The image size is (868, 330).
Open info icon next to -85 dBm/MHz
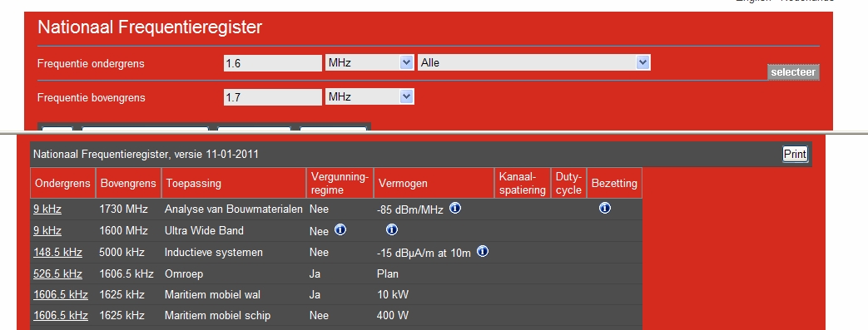coord(455,208)
